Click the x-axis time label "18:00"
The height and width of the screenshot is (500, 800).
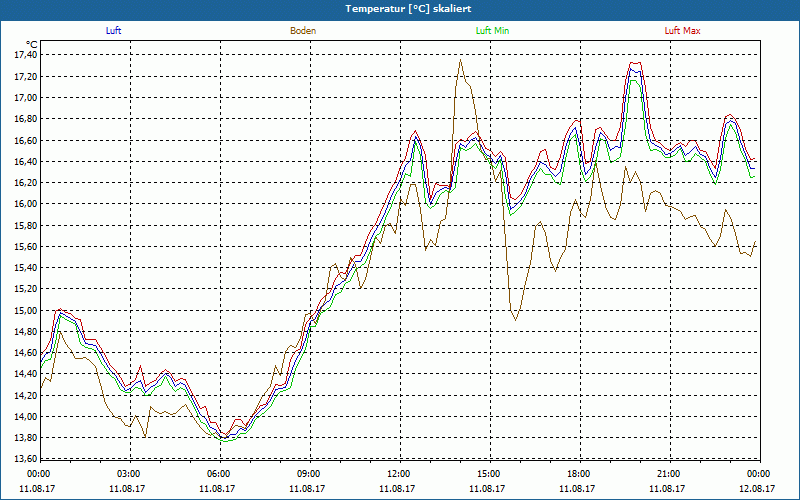tap(577, 474)
